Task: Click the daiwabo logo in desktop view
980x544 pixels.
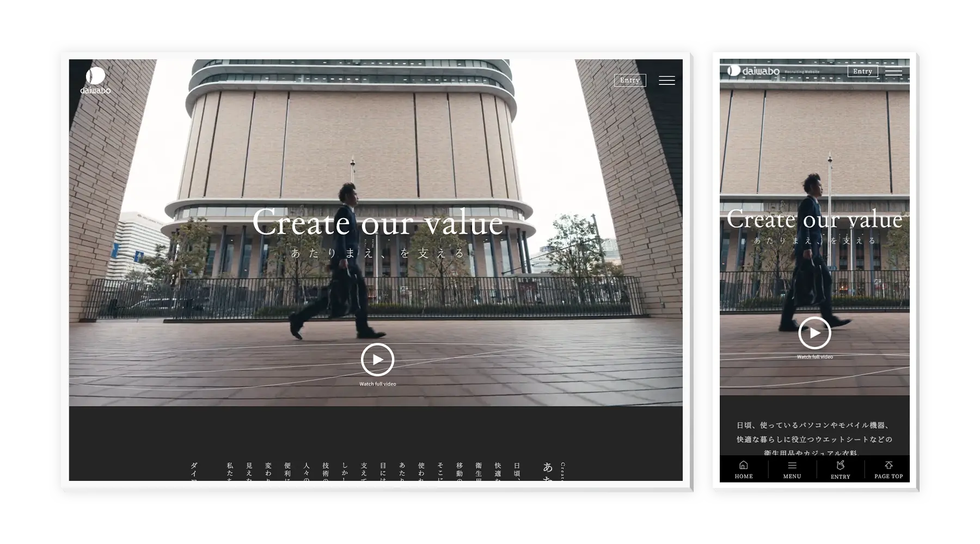Action: coord(95,81)
